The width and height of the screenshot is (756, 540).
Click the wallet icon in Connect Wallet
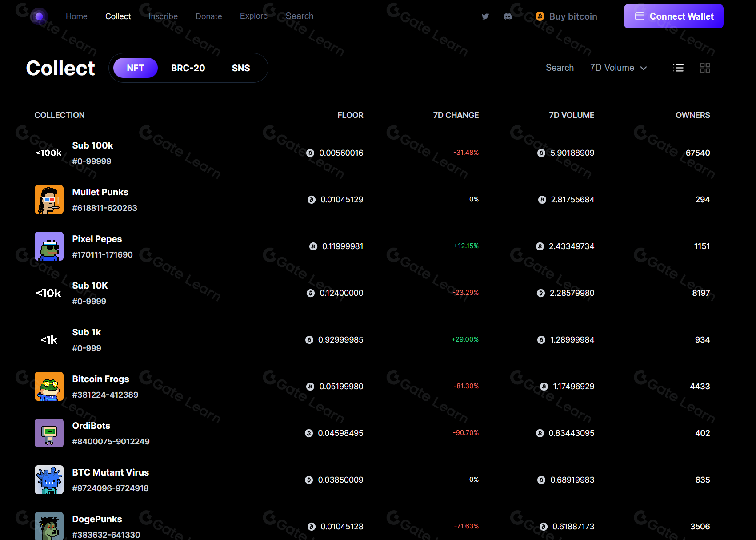640,16
